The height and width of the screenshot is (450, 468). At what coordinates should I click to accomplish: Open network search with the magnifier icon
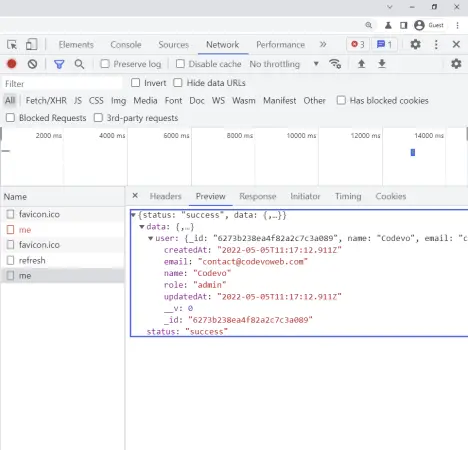tap(79, 64)
